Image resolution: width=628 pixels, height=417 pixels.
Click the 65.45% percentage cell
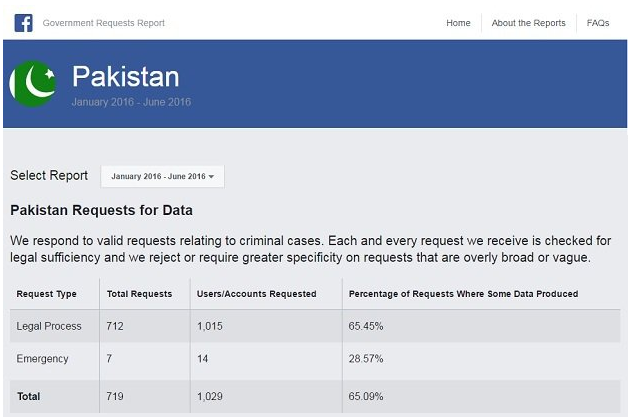pos(365,326)
